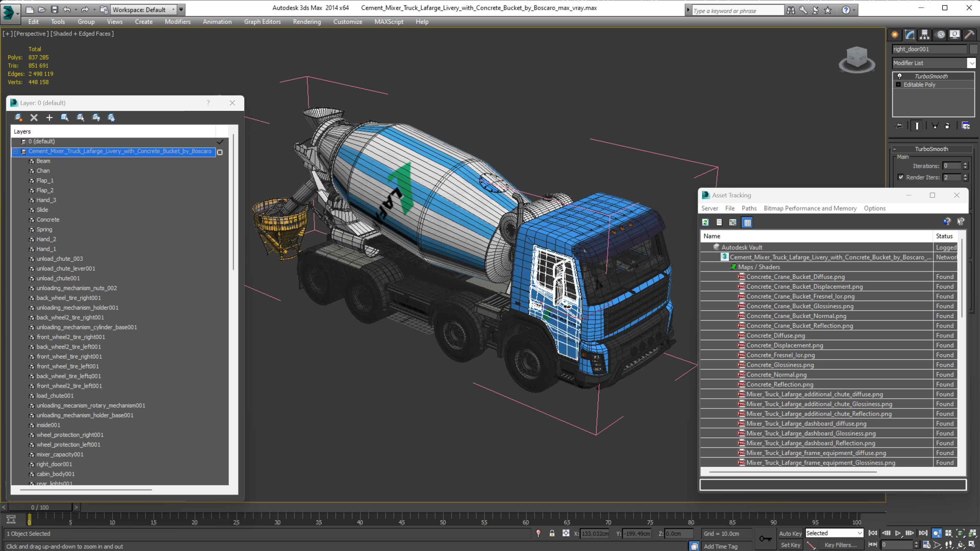This screenshot has width=980, height=551.
Task: Make Cement_Mixer_Truck layer current via checkbox
Action: coord(219,152)
